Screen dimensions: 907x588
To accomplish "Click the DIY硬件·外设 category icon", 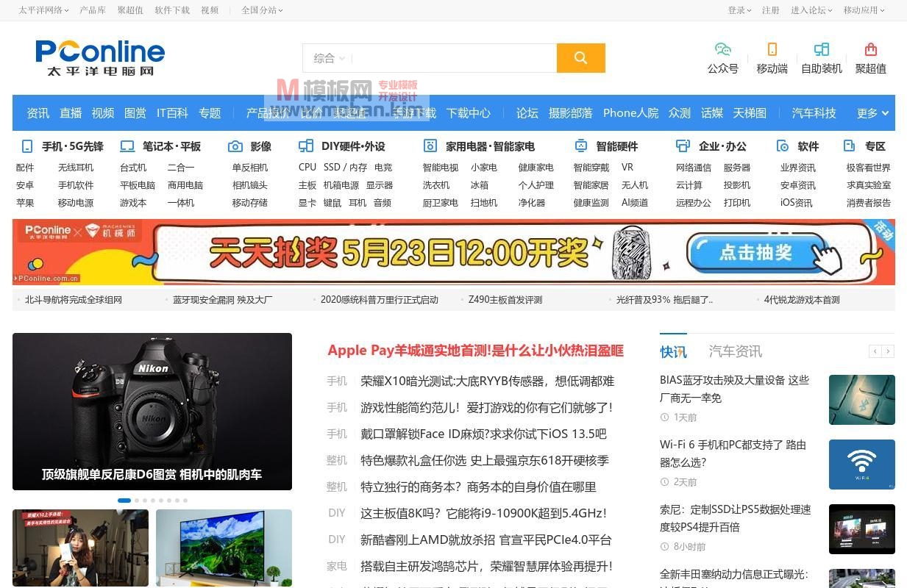I will point(306,146).
